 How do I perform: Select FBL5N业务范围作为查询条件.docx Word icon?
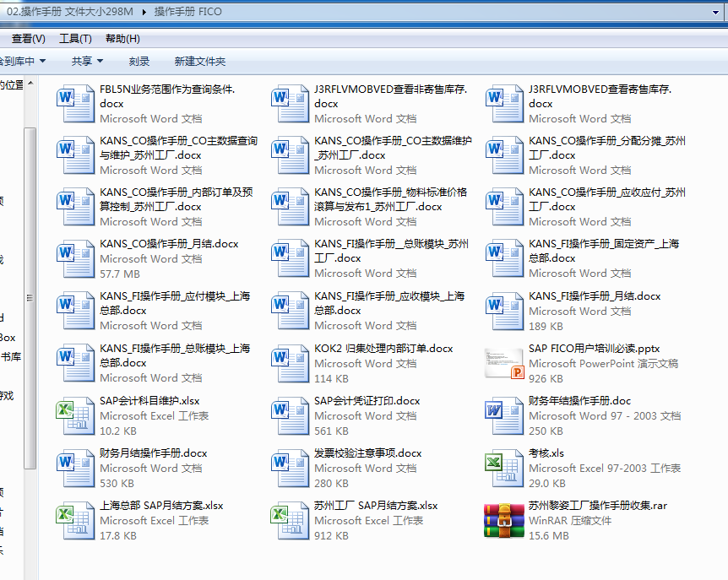[75, 103]
